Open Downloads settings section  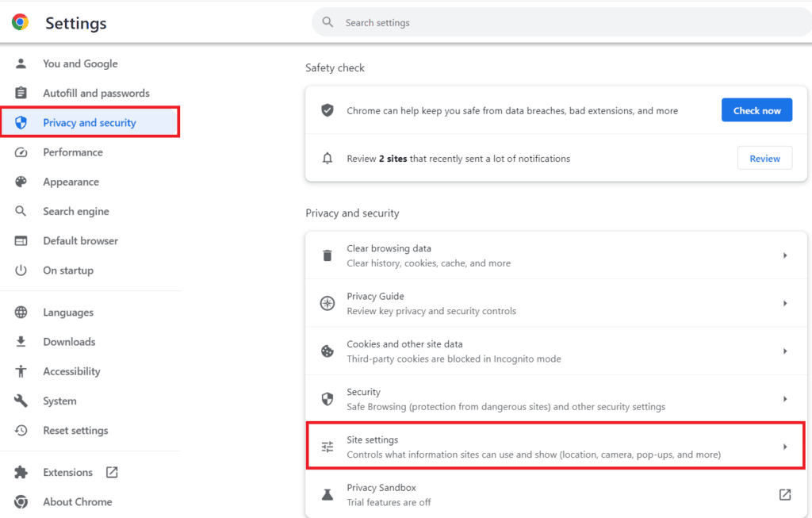pos(70,342)
